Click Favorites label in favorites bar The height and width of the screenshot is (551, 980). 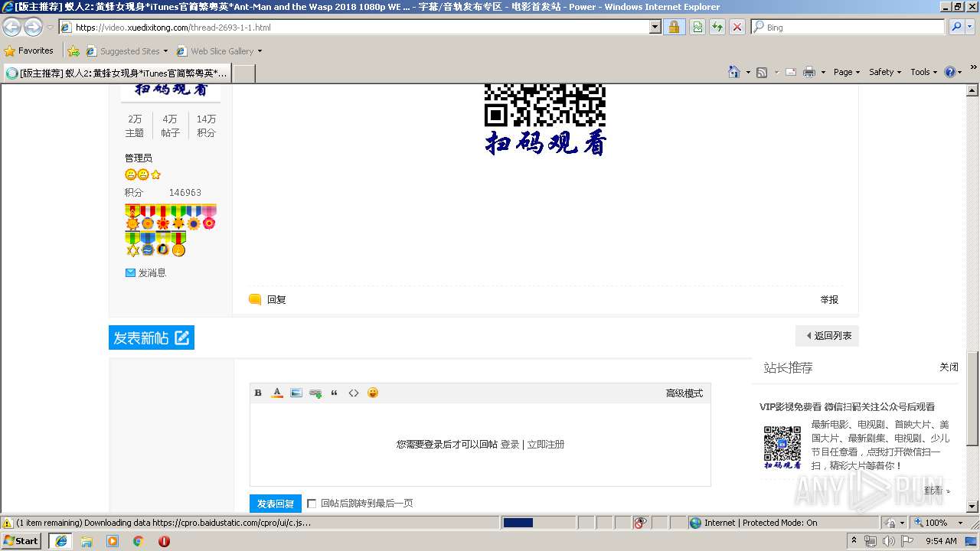(x=36, y=51)
